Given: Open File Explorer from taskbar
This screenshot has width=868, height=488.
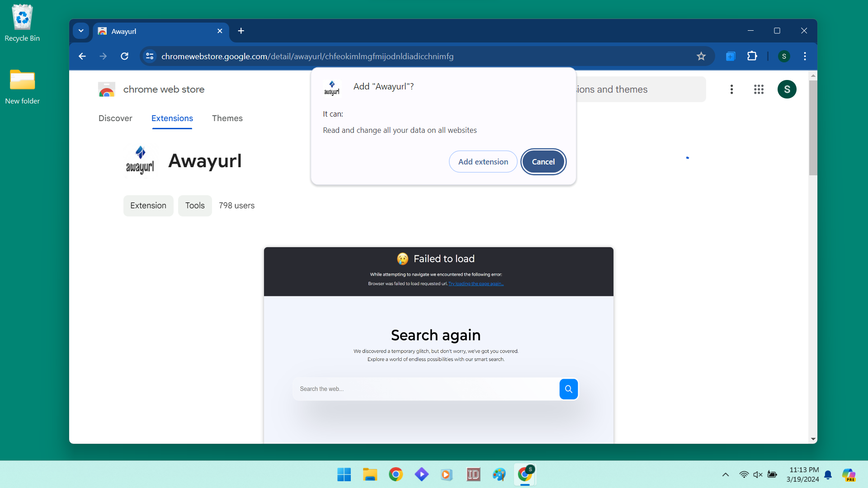Looking at the screenshot, I should [x=370, y=474].
